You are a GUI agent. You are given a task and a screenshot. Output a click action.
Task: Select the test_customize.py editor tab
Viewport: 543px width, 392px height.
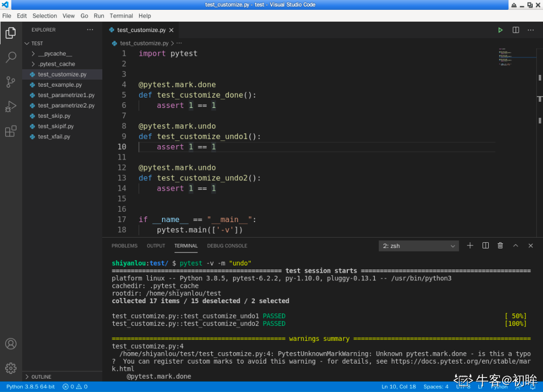pyautogui.click(x=141, y=30)
